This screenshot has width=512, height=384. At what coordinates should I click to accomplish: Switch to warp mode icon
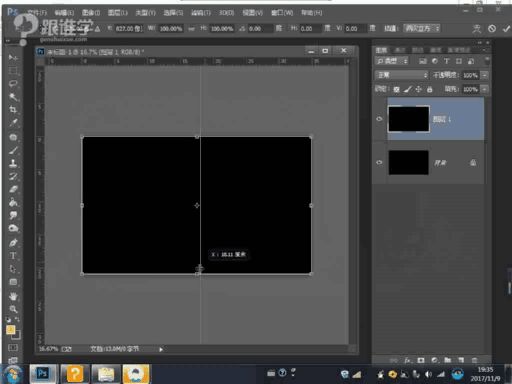pos(477,29)
